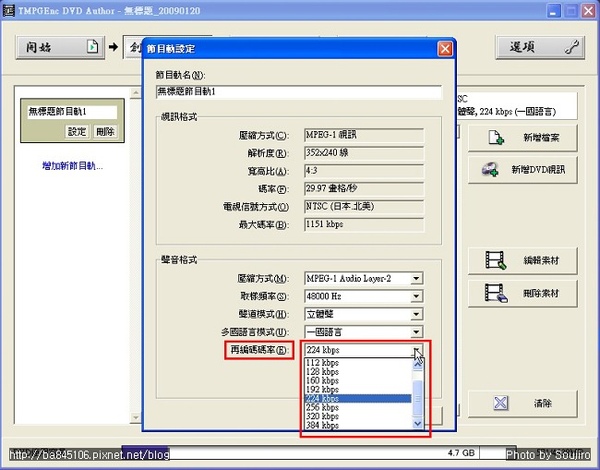
Task: Click the 刪除素材 (delete clip) button
Action: tap(522, 294)
